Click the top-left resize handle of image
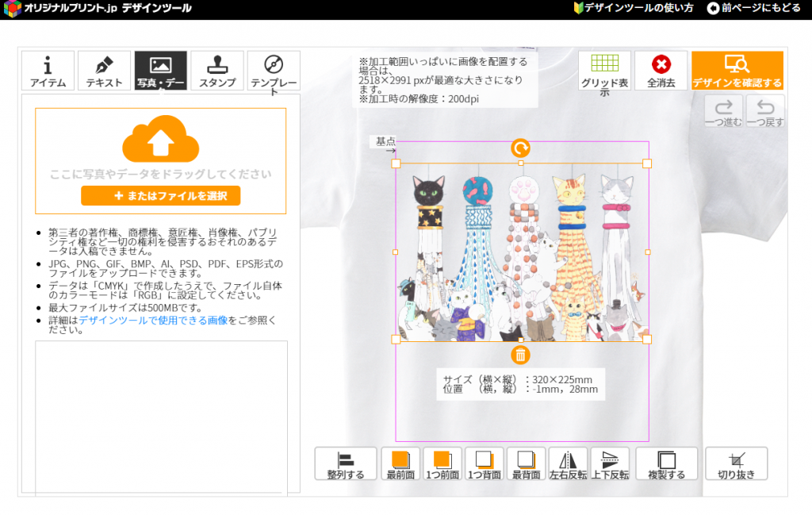Viewport: 812px width, 515px height. click(396, 163)
